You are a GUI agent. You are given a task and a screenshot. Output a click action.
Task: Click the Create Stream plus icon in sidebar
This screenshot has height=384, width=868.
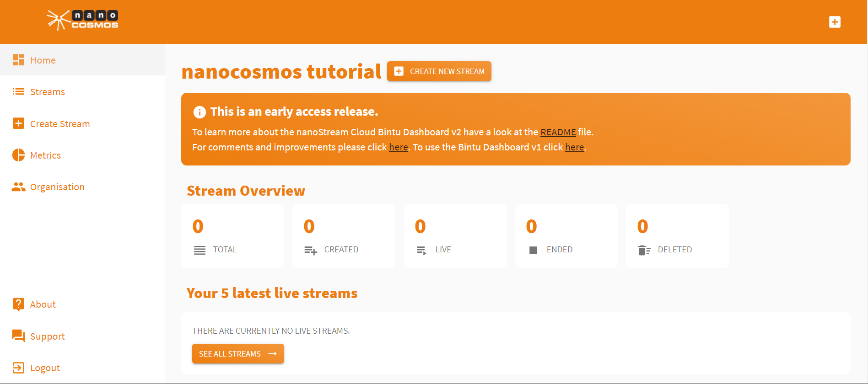18,123
